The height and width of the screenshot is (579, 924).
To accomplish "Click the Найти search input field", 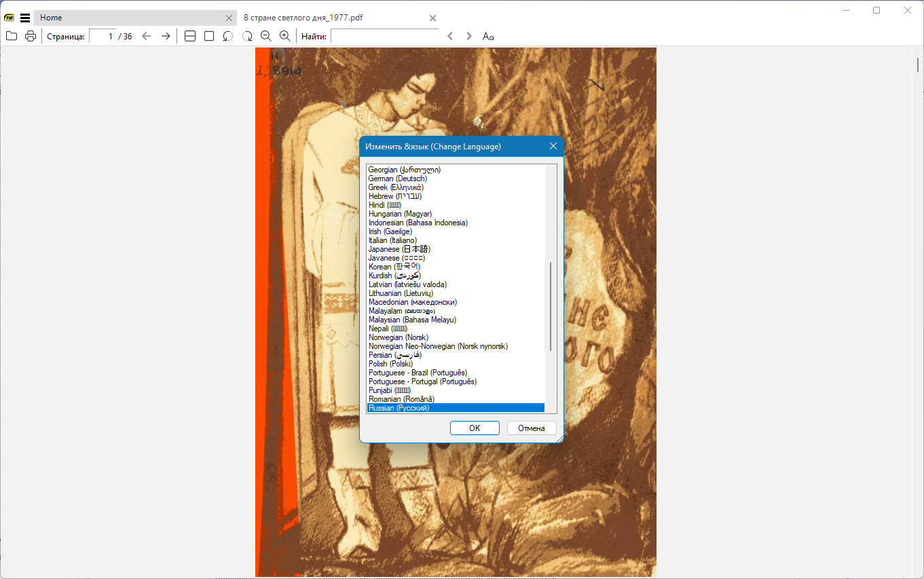I will coord(384,36).
